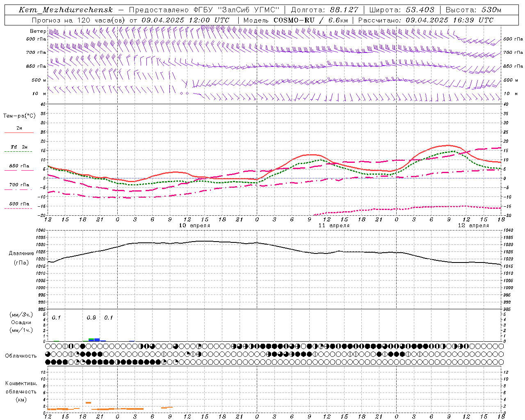This screenshot has height=420, width=525.
Task: Select the Широта: 53.403 value
Action: coord(402,10)
